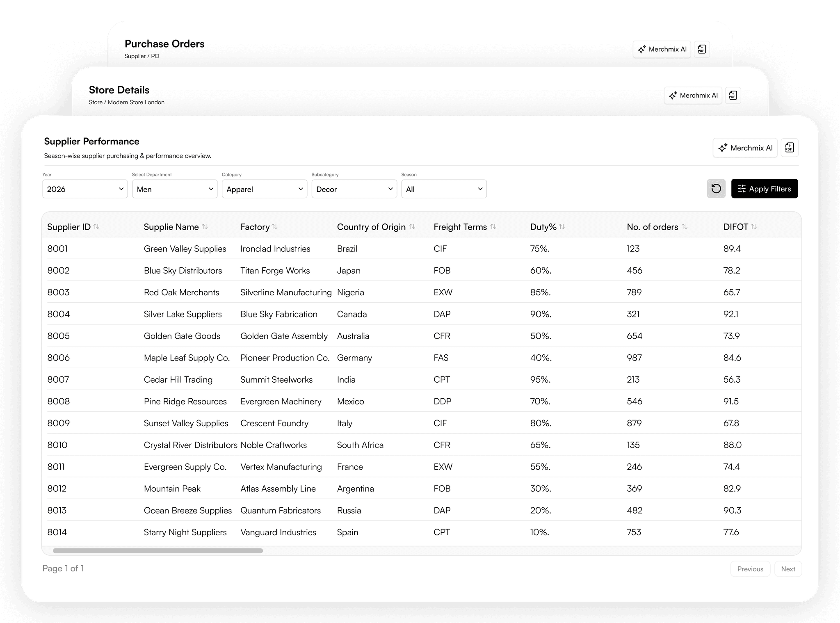This screenshot has height=623, width=840.
Task: Open the Season dropdown showing All
Action: tap(444, 189)
